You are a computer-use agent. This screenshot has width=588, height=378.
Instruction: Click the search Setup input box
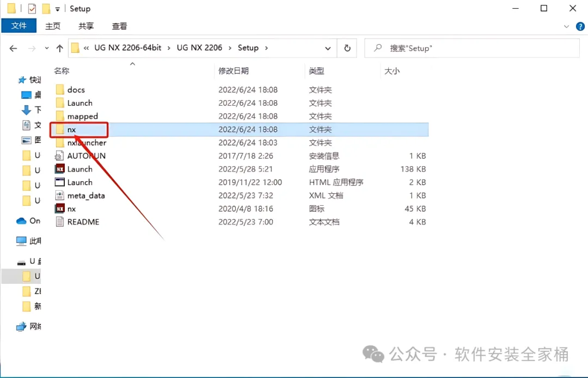pyautogui.click(x=471, y=48)
